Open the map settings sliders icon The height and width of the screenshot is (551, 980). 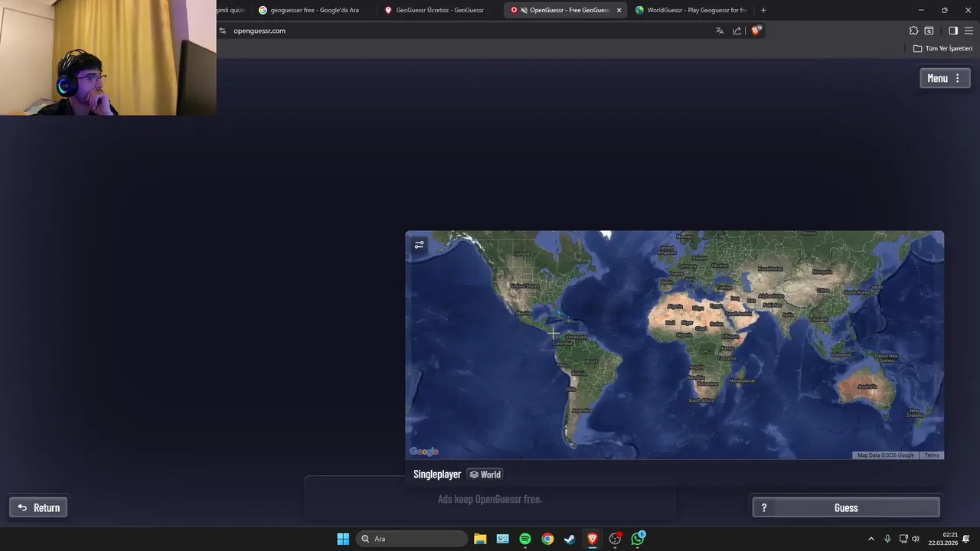pyautogui.click(x=419, y=245)
